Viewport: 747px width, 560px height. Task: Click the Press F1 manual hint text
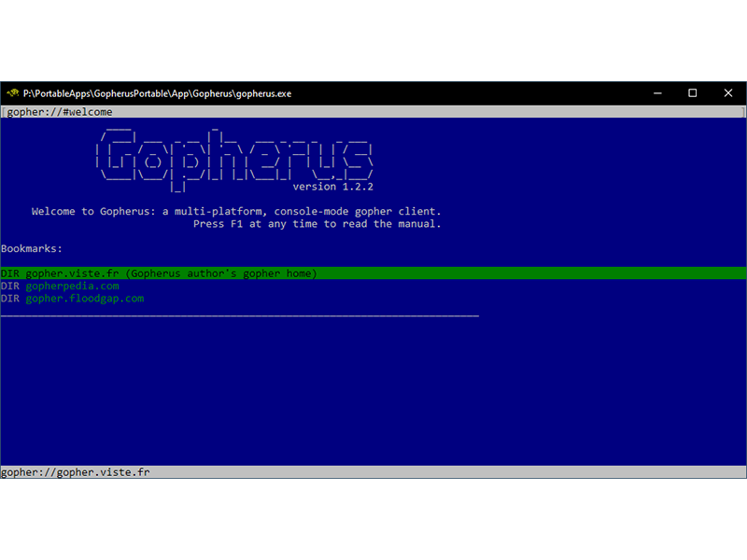[317, 224]
